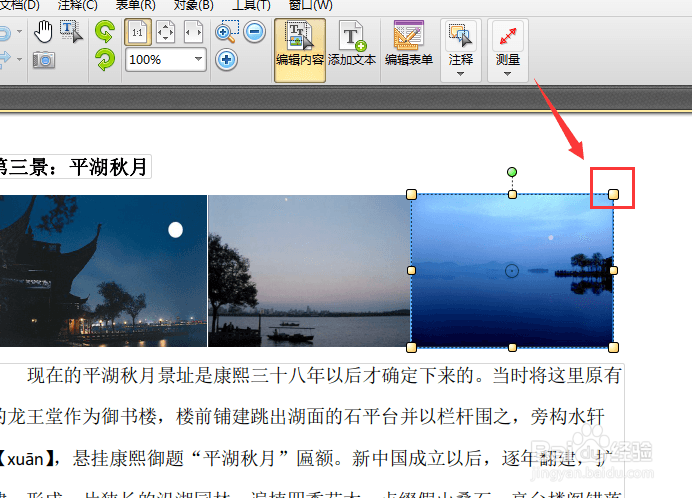Click the bottom-right corner handle of selected image

pyautogui.click(x=613, y=347)
